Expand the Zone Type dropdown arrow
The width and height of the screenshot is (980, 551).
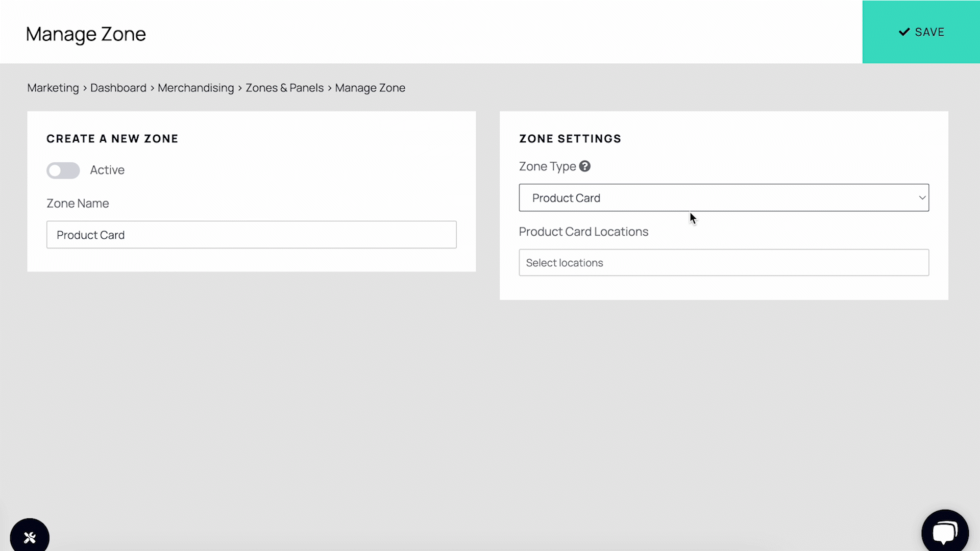[x=922, y=198]
